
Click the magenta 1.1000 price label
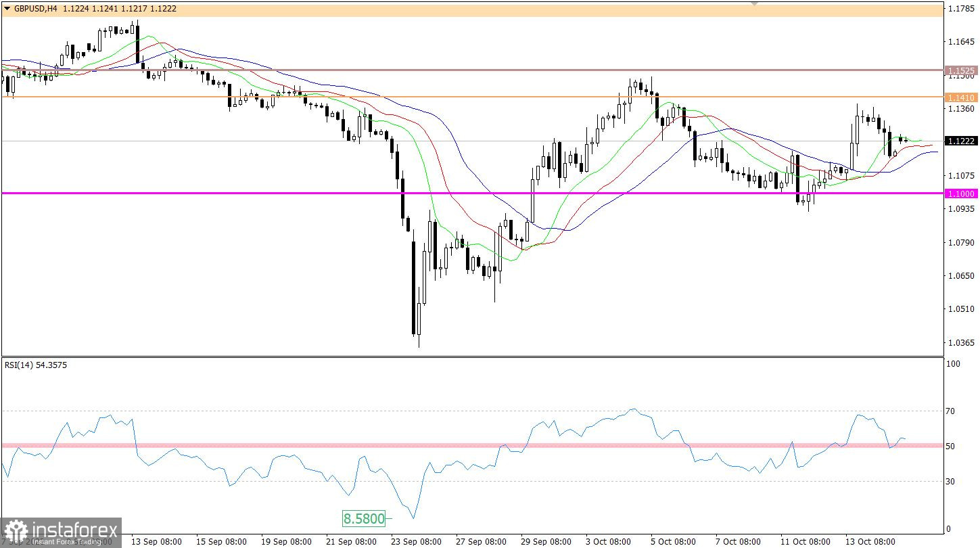click(x=960, y=193)
